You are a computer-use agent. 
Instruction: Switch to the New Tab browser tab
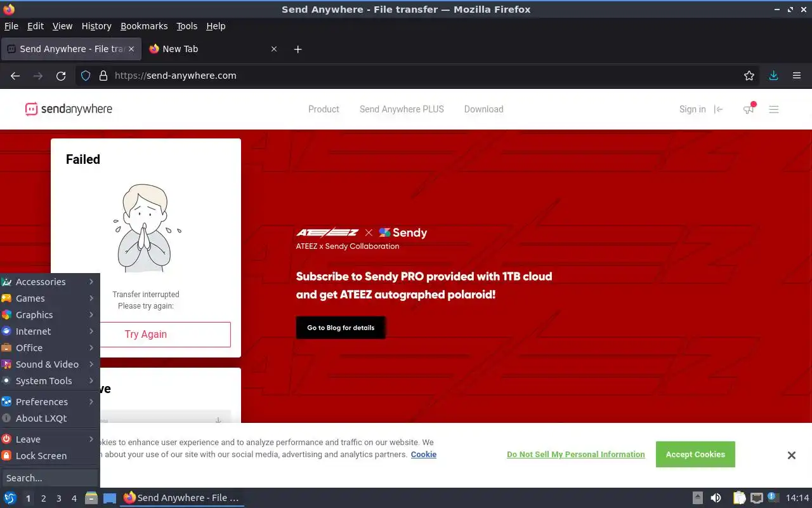click(x=213, y=49)
